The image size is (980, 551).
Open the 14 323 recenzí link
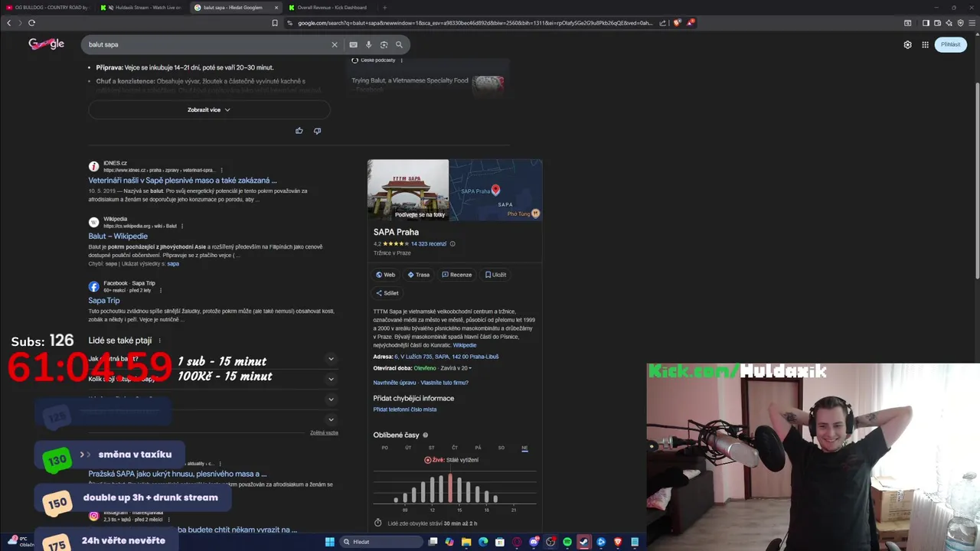point(429,244)
